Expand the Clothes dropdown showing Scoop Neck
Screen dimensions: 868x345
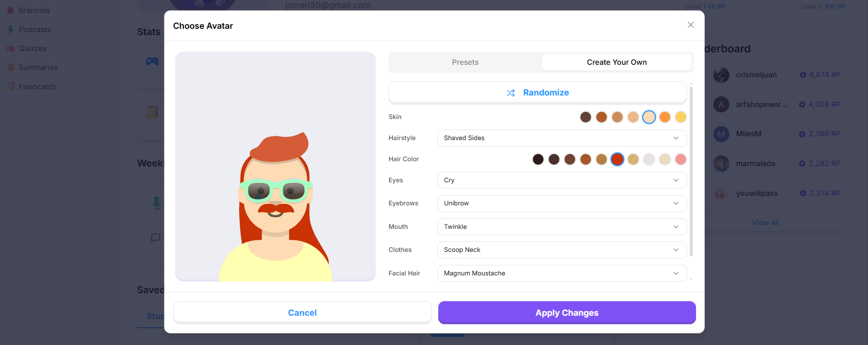(x=561, y=250)
